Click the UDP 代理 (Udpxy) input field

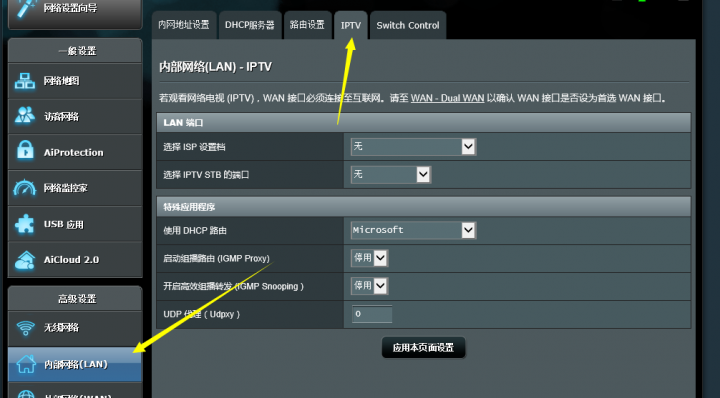(x=372, y=314)
